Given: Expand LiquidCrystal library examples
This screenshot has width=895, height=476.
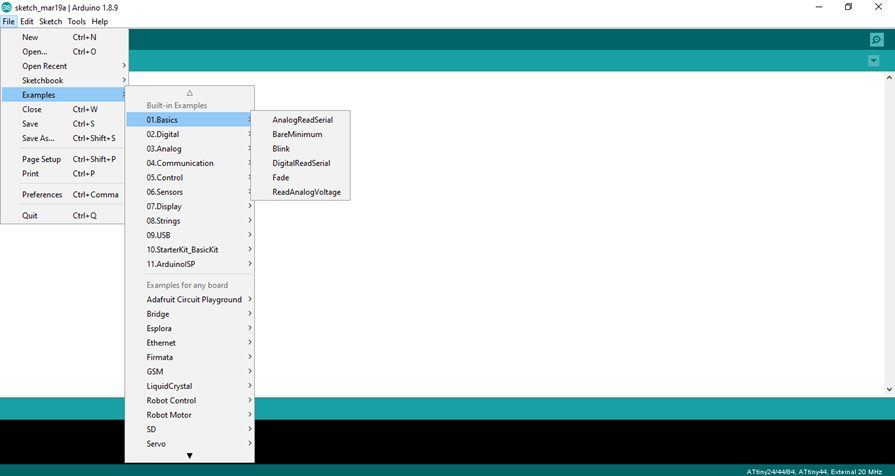Looking at the screenshot, I should coord(190,386).
